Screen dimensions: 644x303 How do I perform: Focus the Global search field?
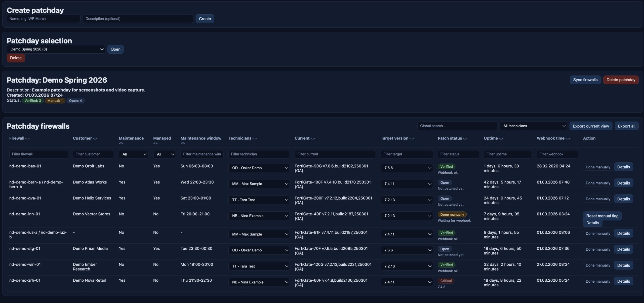coord(457,126)
